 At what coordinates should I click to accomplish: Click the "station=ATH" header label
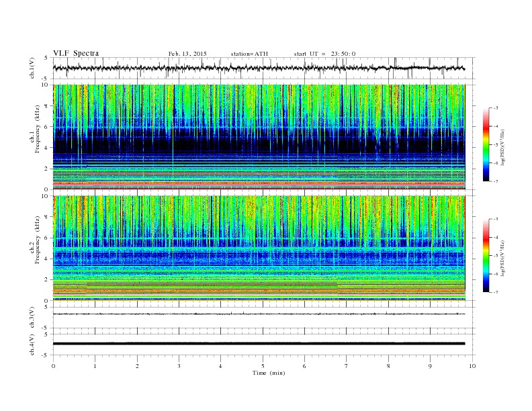[249, 54]
